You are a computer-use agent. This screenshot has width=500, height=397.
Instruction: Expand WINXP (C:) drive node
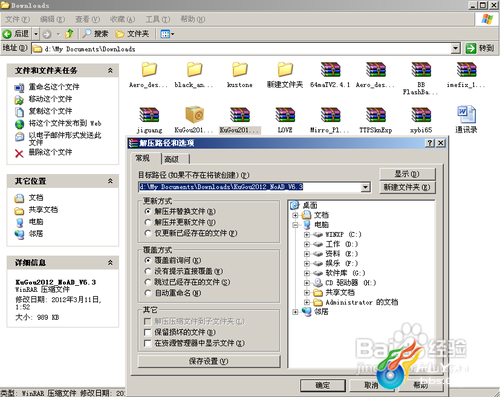[x=307, y=235]
